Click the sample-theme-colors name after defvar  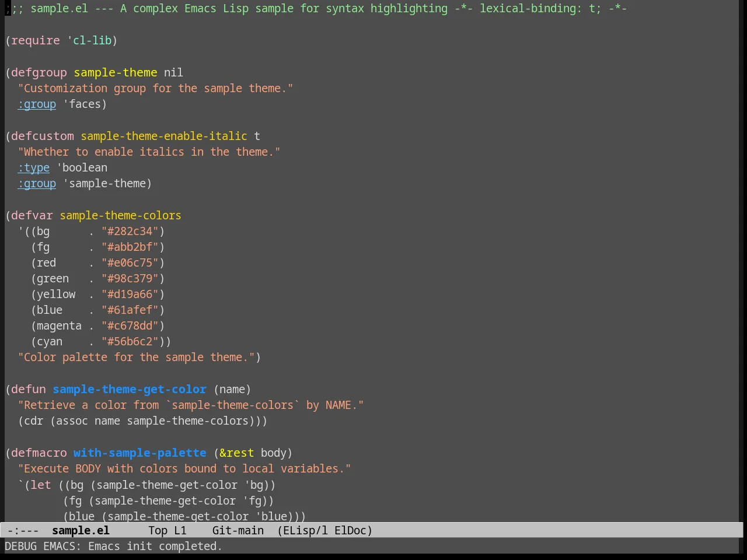[120, 215]
